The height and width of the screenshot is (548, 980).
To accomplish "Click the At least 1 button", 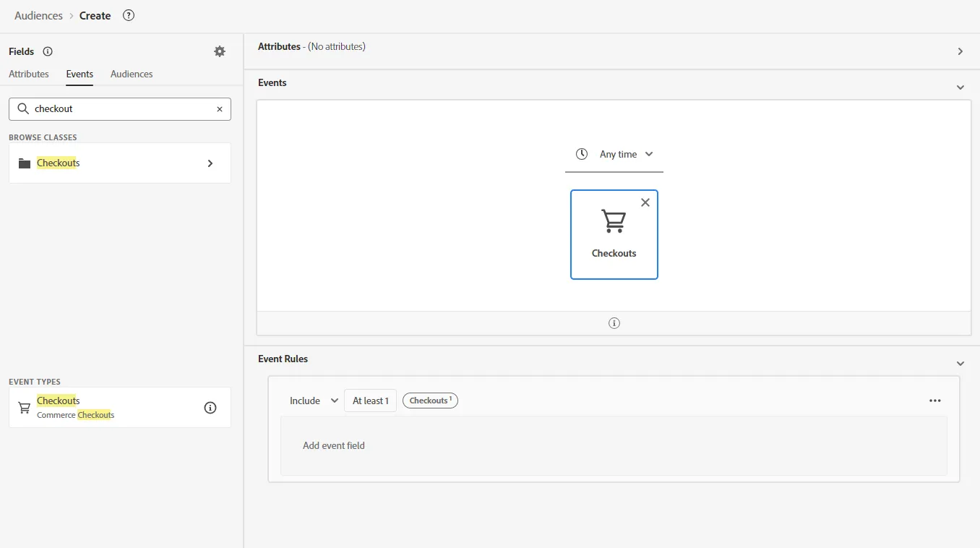I will tap(370, 401).
